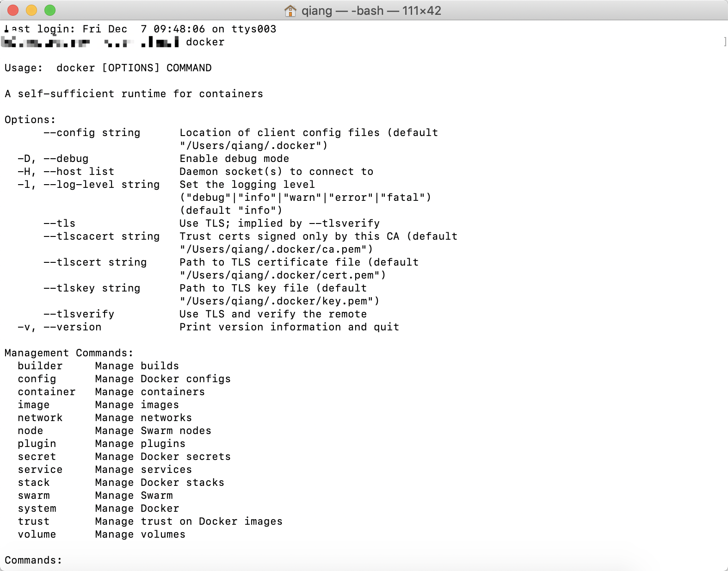Click the "-l, --log-level string" option
Viewport: 728px width, 571px height.
pos(88,184)
